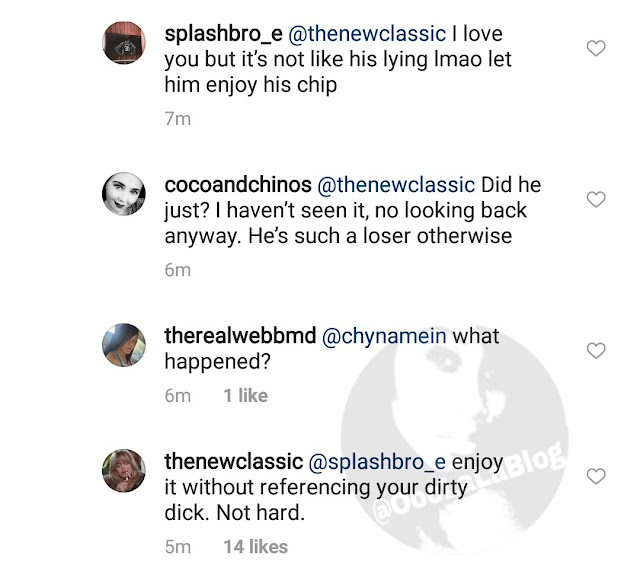Open the @chynamein mention
This screenshot has height=568, width=640.
coord(386,337)
